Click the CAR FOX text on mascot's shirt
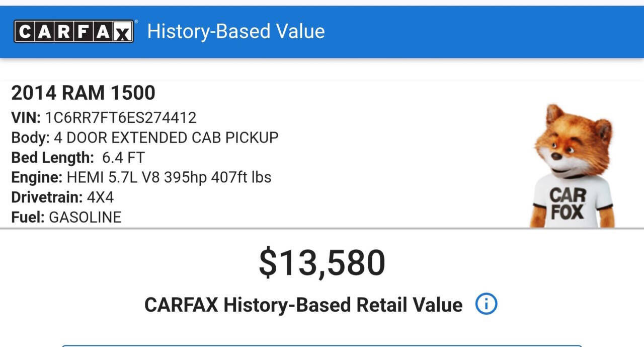This screenshot has width=644, height=347. [567, 203]
